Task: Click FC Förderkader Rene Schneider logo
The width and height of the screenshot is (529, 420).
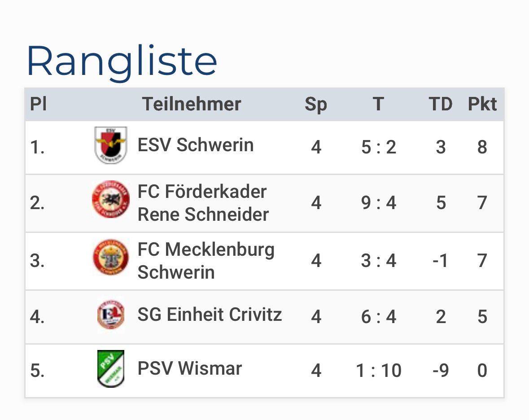Action: click(111, 200)
